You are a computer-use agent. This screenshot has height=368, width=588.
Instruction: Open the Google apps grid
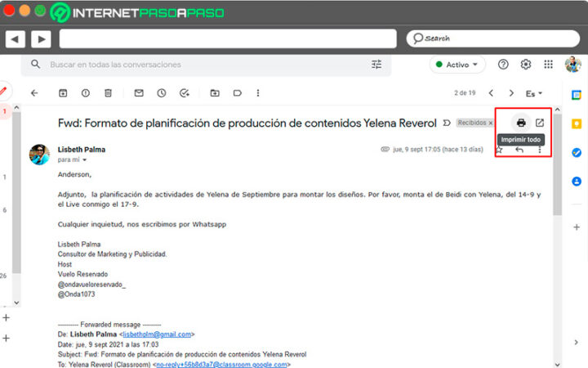point(548,65)
